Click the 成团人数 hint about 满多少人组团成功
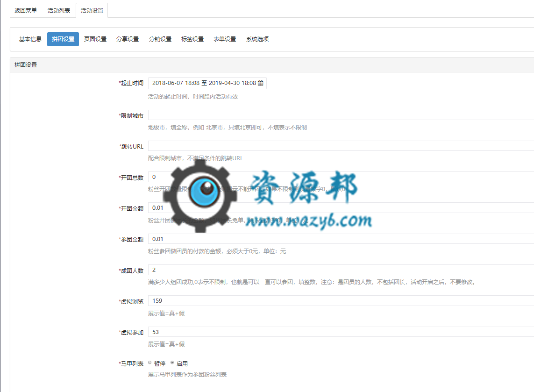Image resolution: width=534 pixels, height=392 pixels. [x=312, y=282]
